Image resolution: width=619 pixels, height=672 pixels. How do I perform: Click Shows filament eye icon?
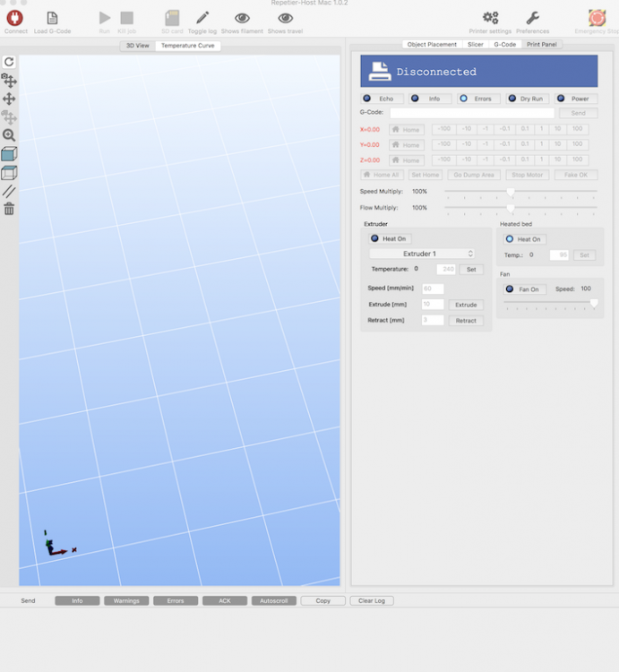pyautogui.click(x=242, y=18)
